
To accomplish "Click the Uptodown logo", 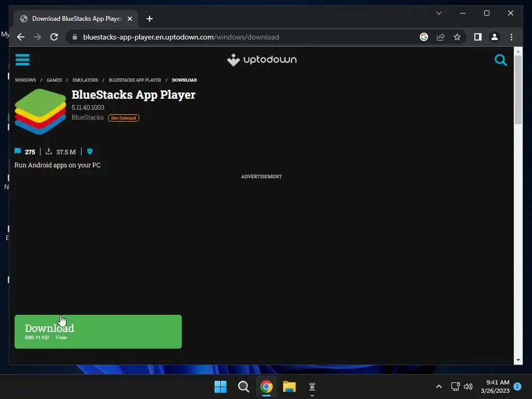I will [x=262, y=60].
